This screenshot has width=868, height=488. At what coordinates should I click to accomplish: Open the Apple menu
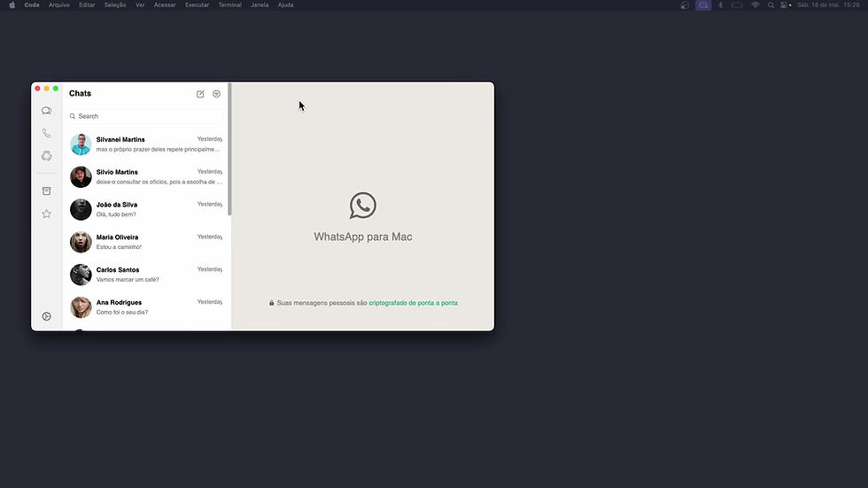[12, 5]
